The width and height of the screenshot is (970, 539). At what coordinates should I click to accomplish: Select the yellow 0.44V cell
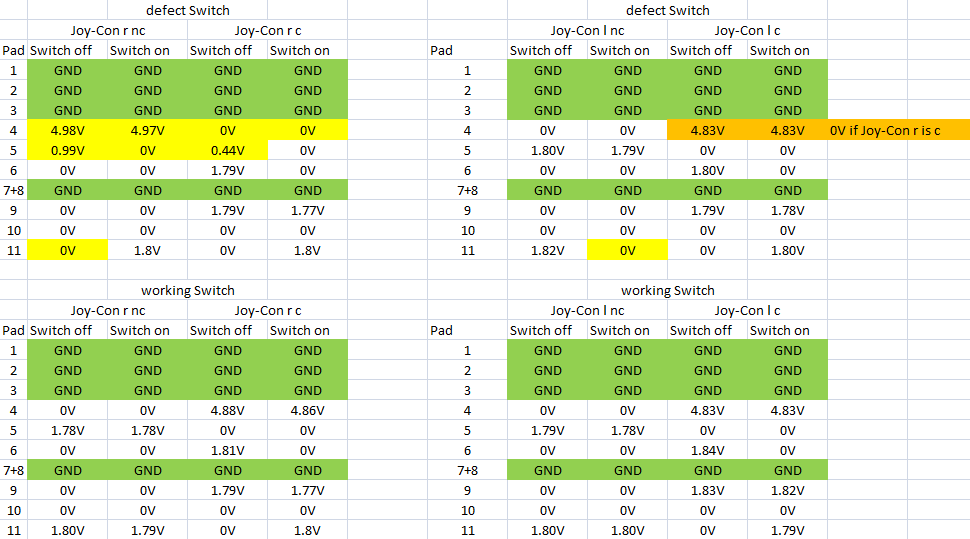pos(228,150)
